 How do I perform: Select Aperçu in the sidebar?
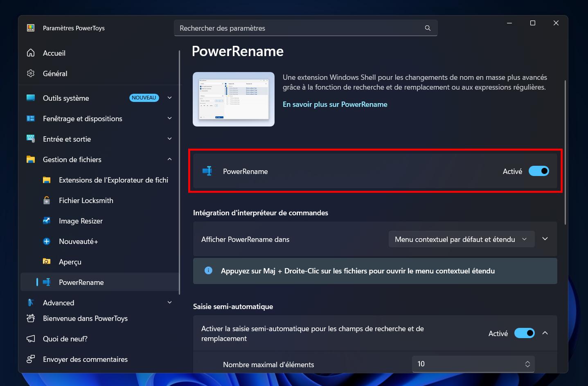(99, 262)
